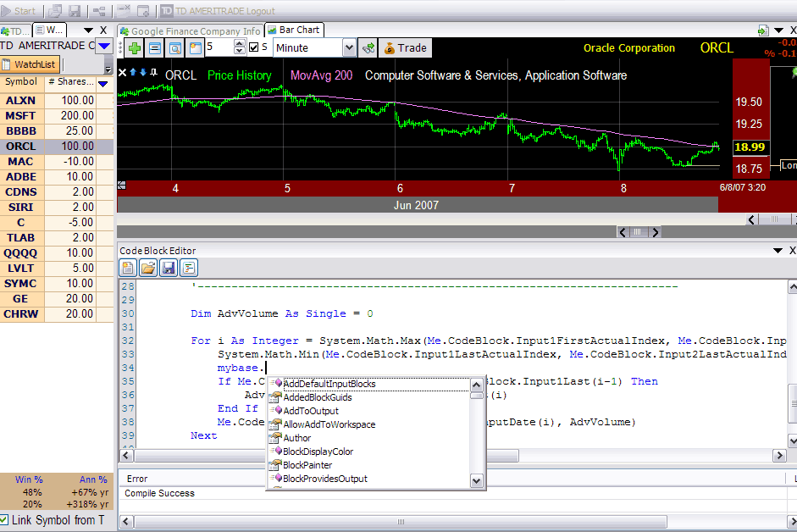Click the toolbar overflow arrow beside WatchList

(x=108, y=69)
